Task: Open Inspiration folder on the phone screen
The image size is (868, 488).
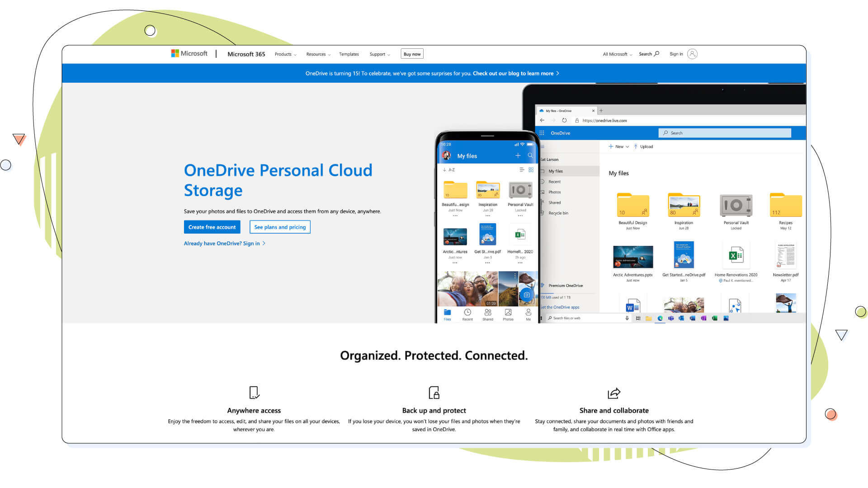Action: click(x=488, y=190)
